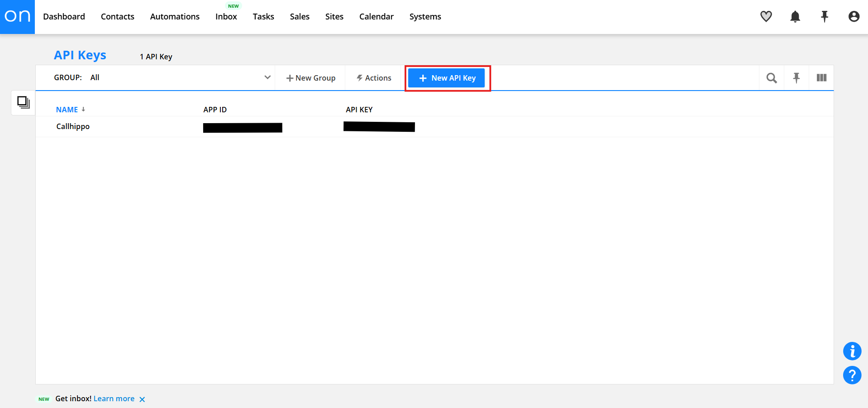Open the column settings icon
The height and width of the screenshot is (408, 868).
point(821,78)
